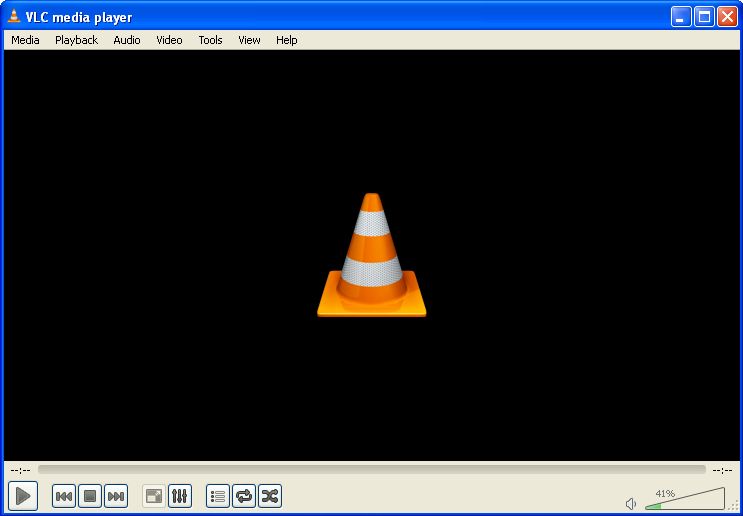
Task: Stop playback with the Stop button
Action: point(90,496)
